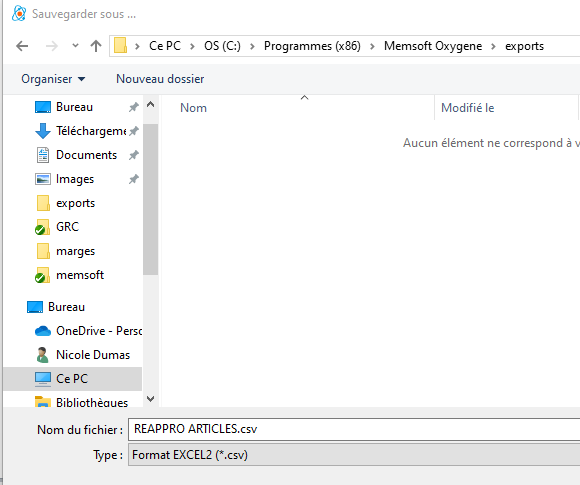Select 'exports' breadcrumb in path
The height and width of the screenshot is (485, 580).
[524, 46]
